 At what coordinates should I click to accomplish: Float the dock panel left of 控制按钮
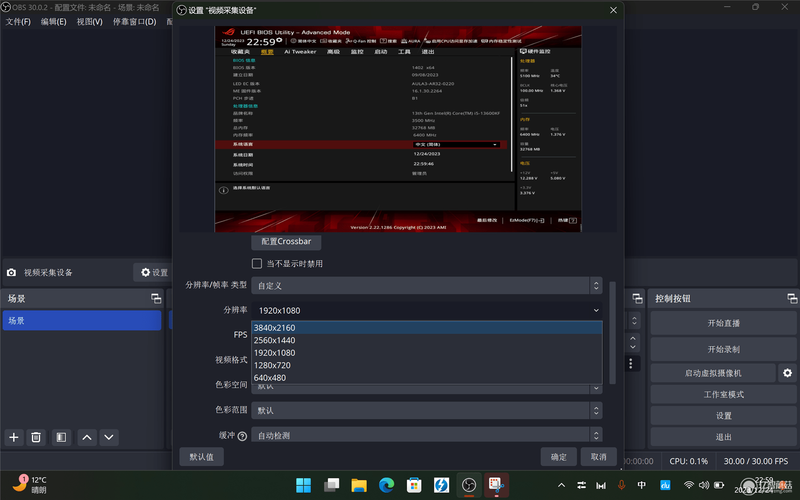click(637, 298)
